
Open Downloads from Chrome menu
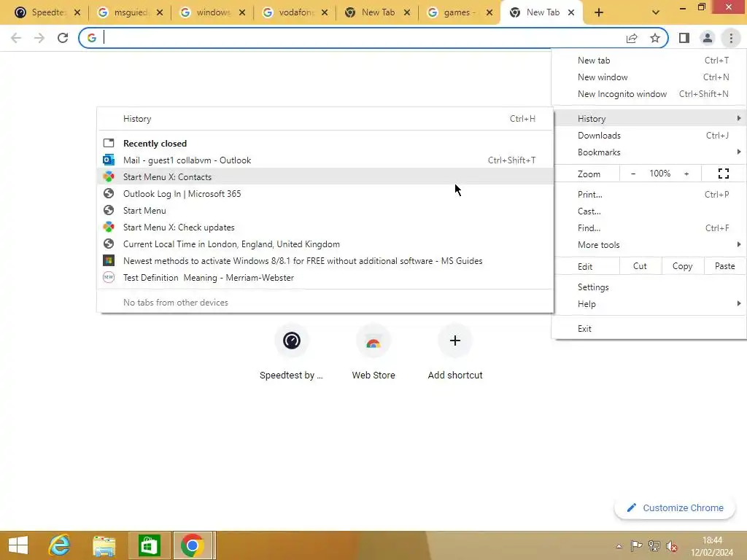tap(649, 135)
